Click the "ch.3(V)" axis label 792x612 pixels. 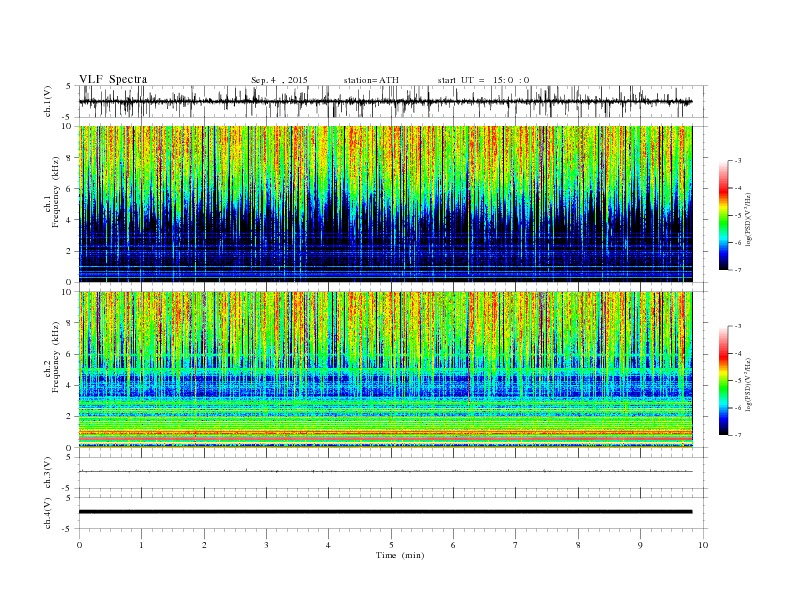(x=48, y=473)
